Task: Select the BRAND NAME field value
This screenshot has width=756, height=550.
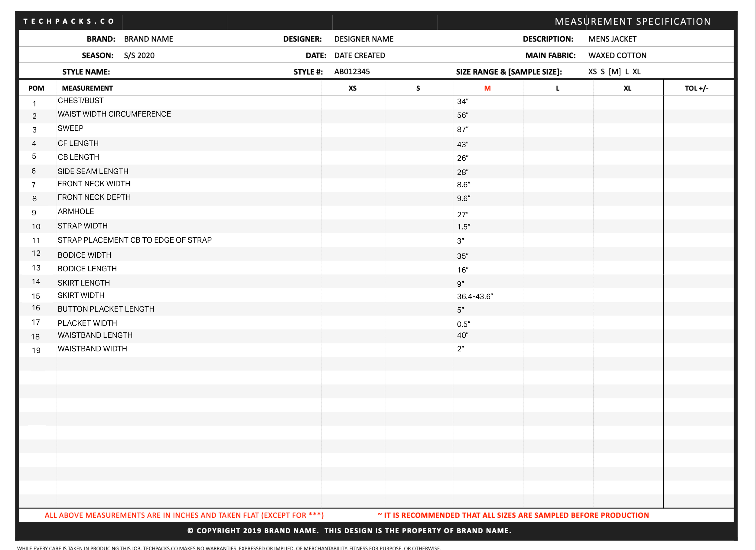Action: 148,39
